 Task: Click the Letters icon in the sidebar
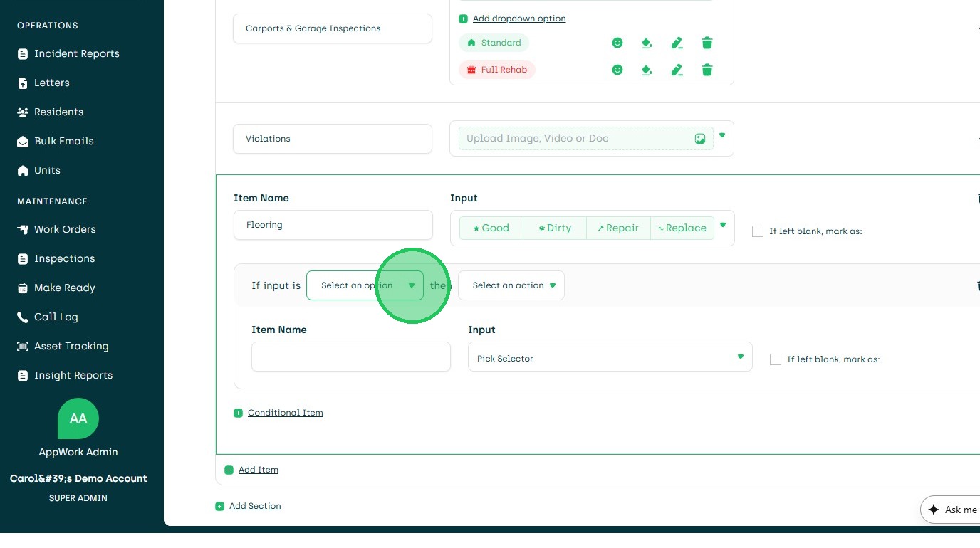click(23, 83)
